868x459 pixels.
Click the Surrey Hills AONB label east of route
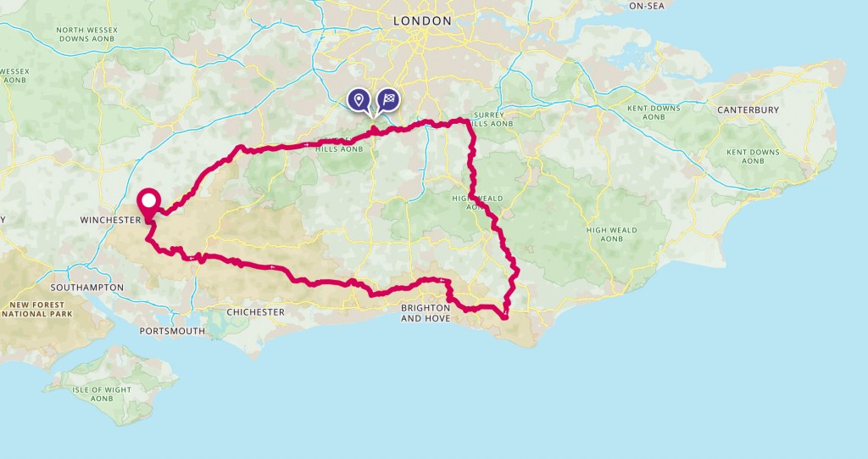point(490,119)
